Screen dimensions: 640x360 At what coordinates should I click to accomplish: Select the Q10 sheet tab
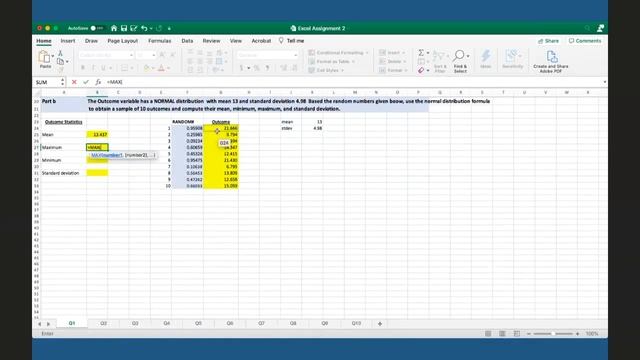tap(356, 323)
